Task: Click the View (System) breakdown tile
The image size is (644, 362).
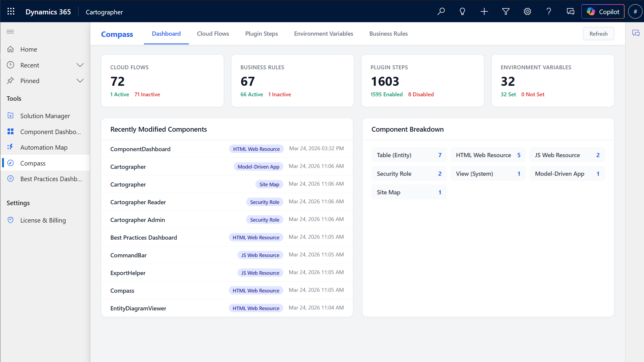Action: click(488, 174)
